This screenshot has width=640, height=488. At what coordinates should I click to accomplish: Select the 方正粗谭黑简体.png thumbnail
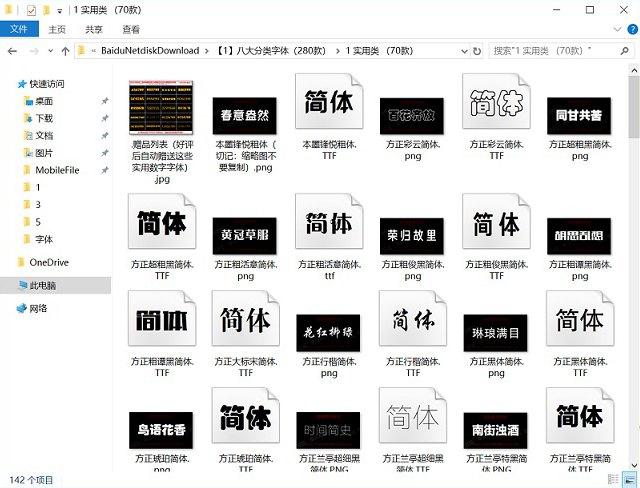(579, 236)
